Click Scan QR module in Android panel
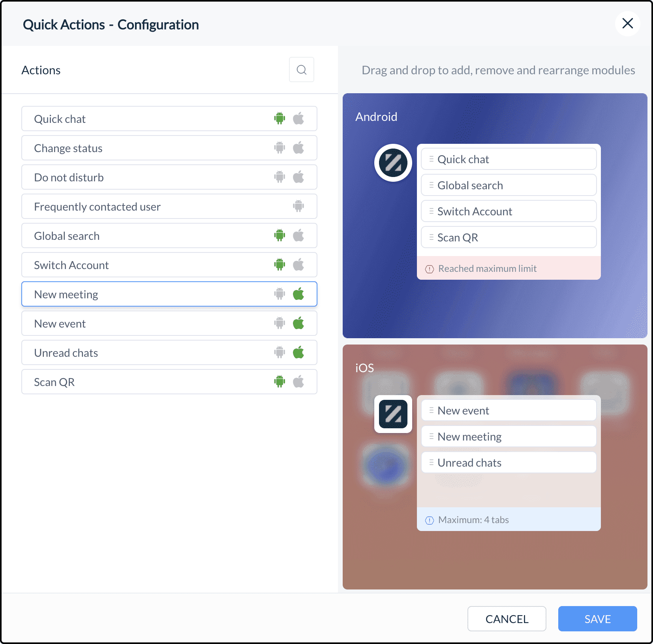Image resolution: width=653 pixels, height=644 pixels. pyautogui.click(x=509, y=237)
